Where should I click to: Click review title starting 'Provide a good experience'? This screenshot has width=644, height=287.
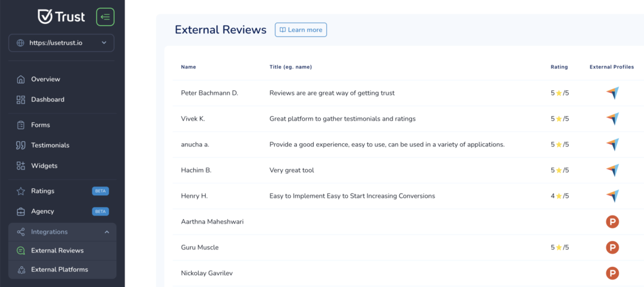pyautogui.click(x=387, y=144)
